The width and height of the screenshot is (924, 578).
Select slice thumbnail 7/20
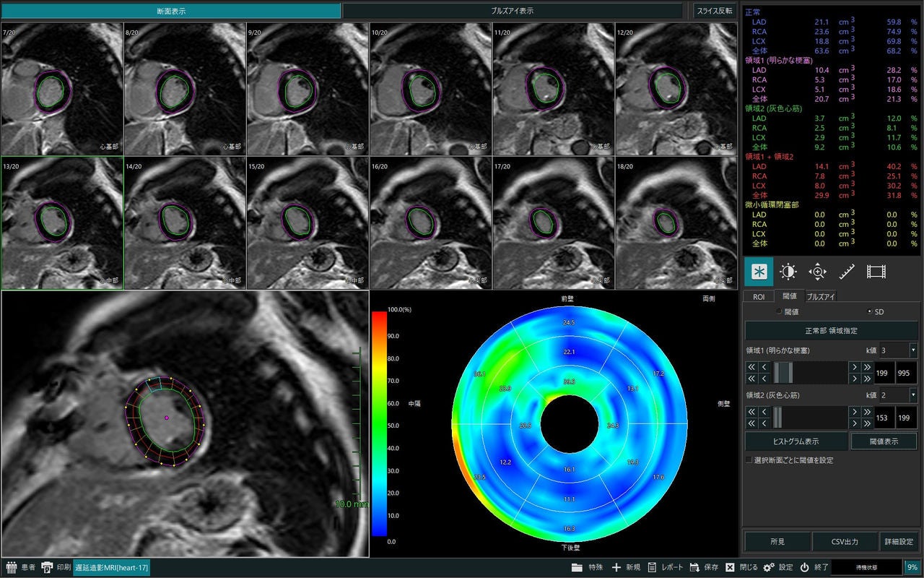pos(62,89)
